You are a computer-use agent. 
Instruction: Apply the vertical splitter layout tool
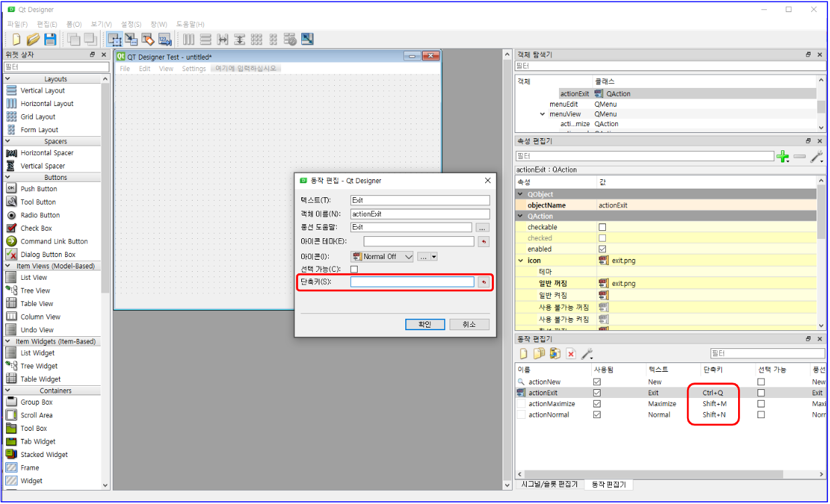(240, 39)
